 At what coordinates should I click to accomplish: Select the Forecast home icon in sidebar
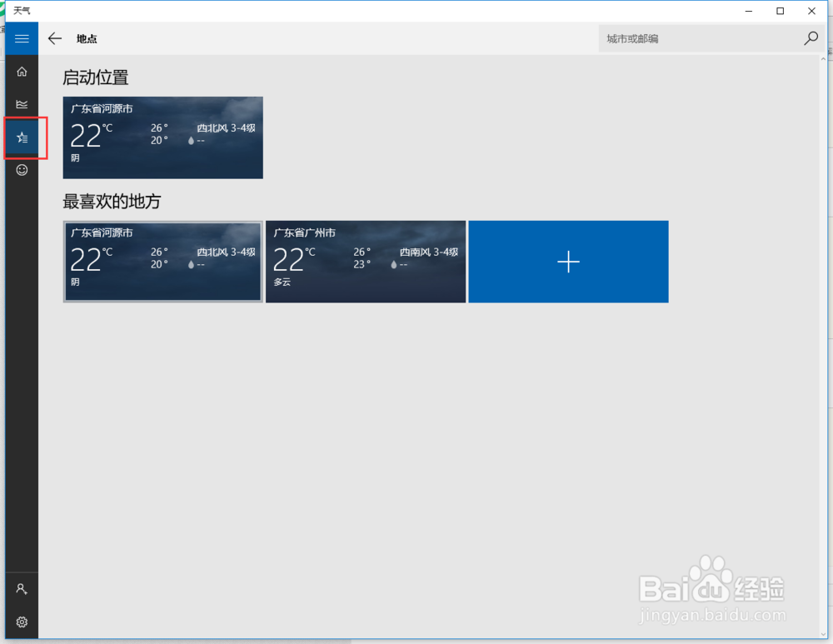pyautogui.click(x=22, y=72)
